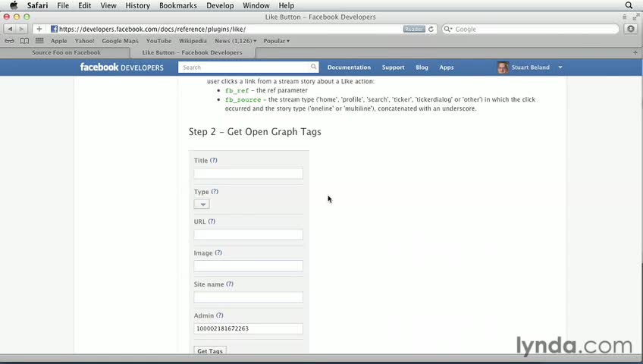The image size is (643, 364).
Task: Go forward with the Safari forward arrow
Action: coord(22,29)
